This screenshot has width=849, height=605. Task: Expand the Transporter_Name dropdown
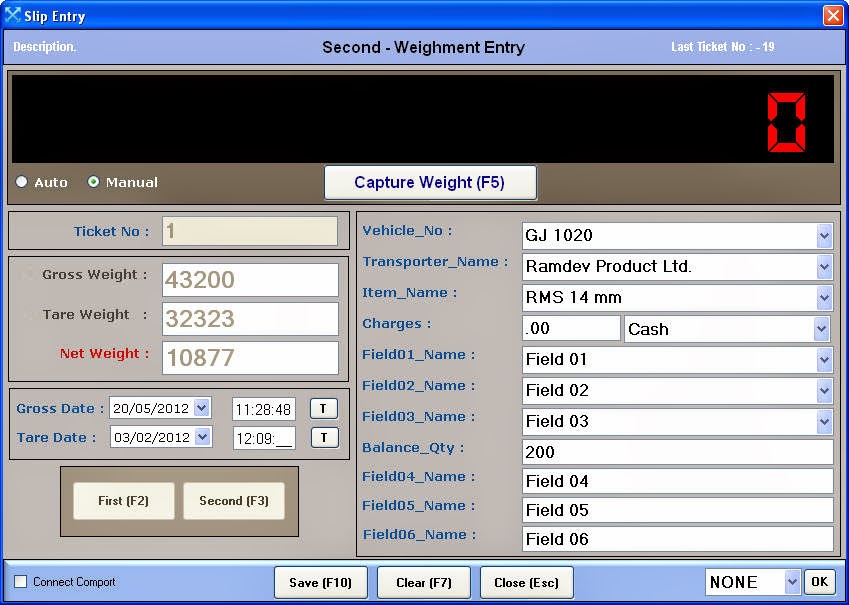click(826, 267)
